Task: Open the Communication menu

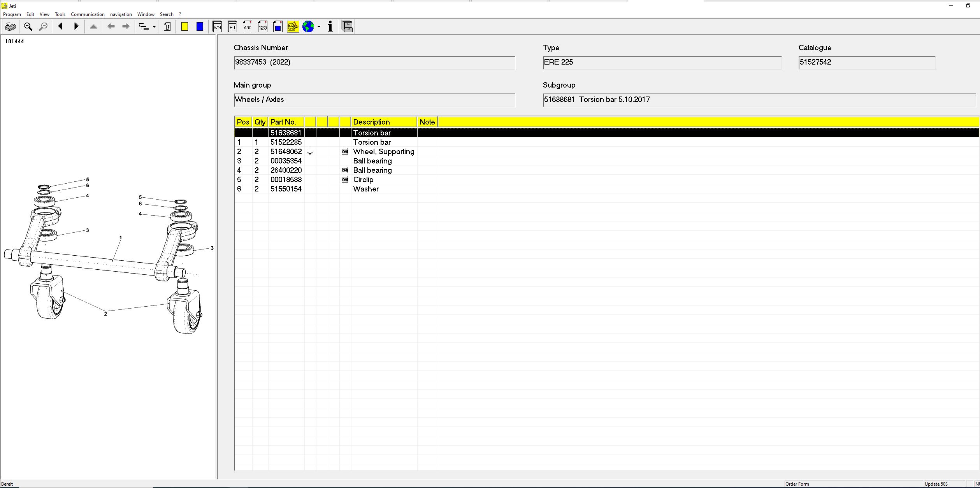Action: pos(88,14)
